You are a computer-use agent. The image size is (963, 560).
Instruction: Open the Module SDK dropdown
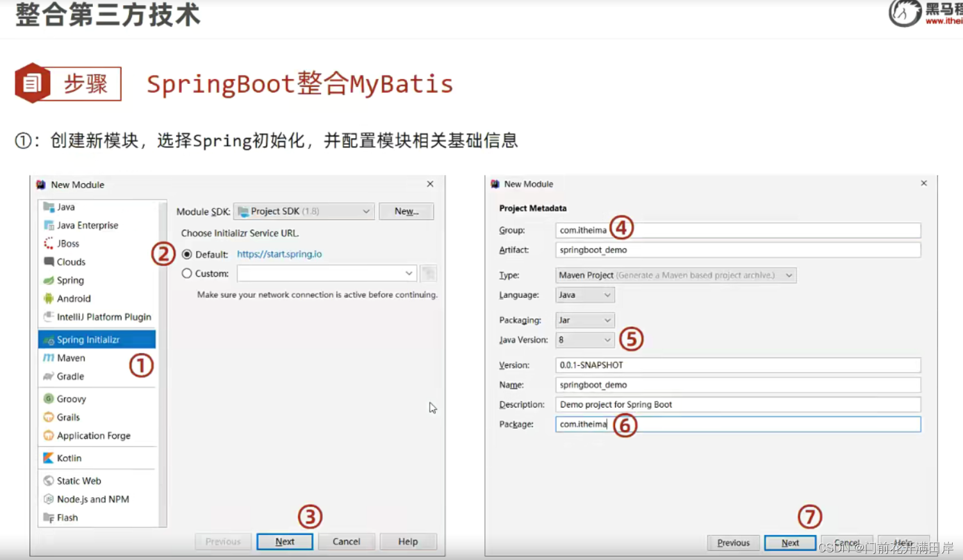click(x=304, y=211)
